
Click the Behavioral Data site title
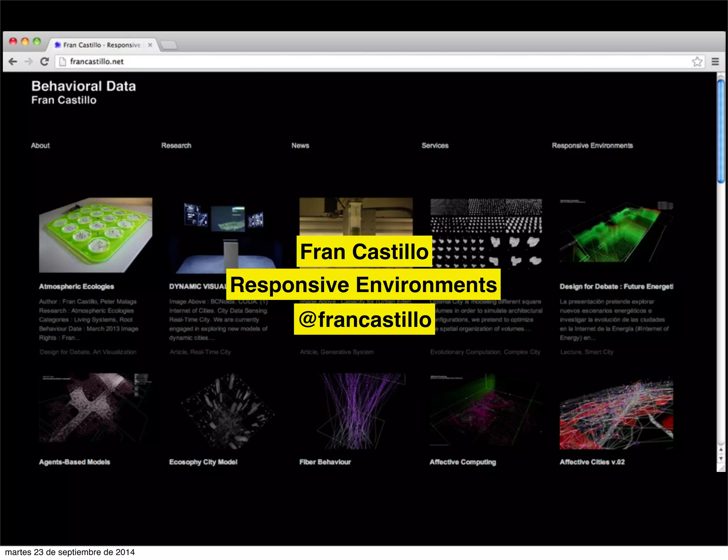tap(84, 86)
